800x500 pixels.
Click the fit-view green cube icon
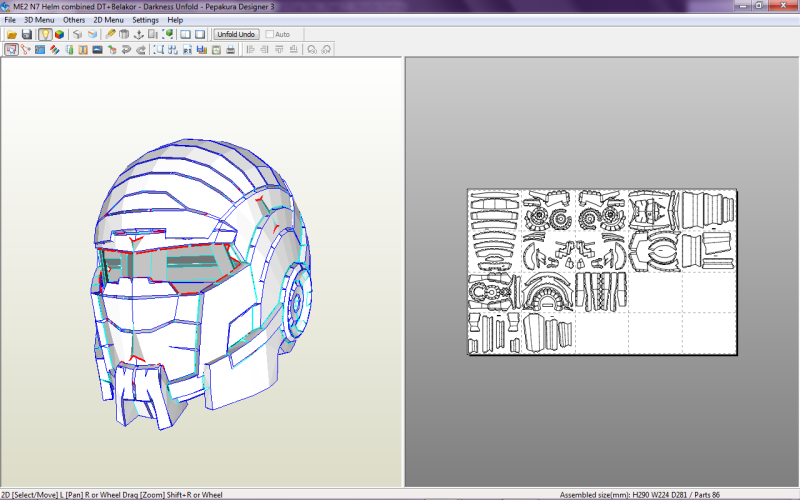tap(167, 34)
